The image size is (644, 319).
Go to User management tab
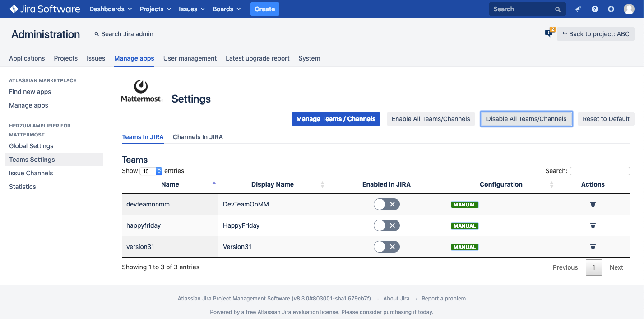[190, 58]
